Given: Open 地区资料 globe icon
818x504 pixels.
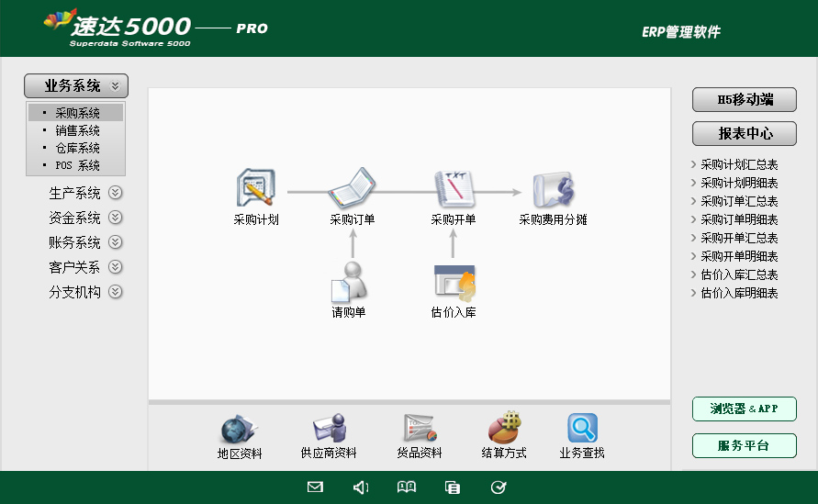Looking at the screenshot, I should tap(239, 429).
